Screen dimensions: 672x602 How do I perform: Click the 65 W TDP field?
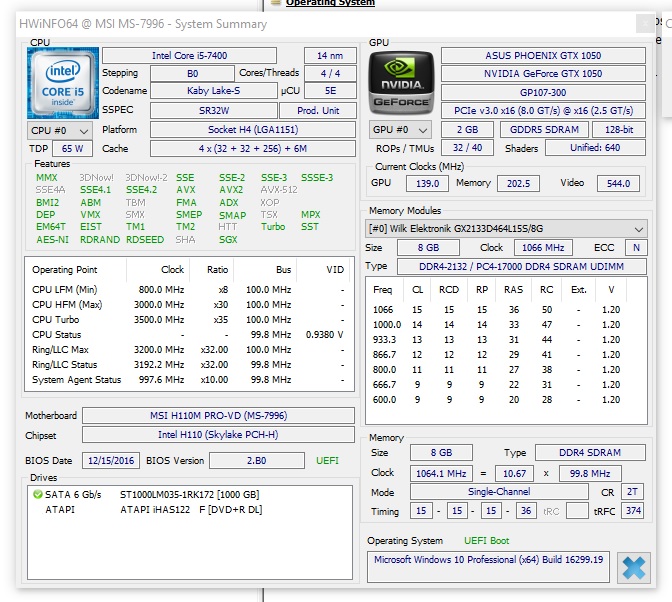coord(72,149)
